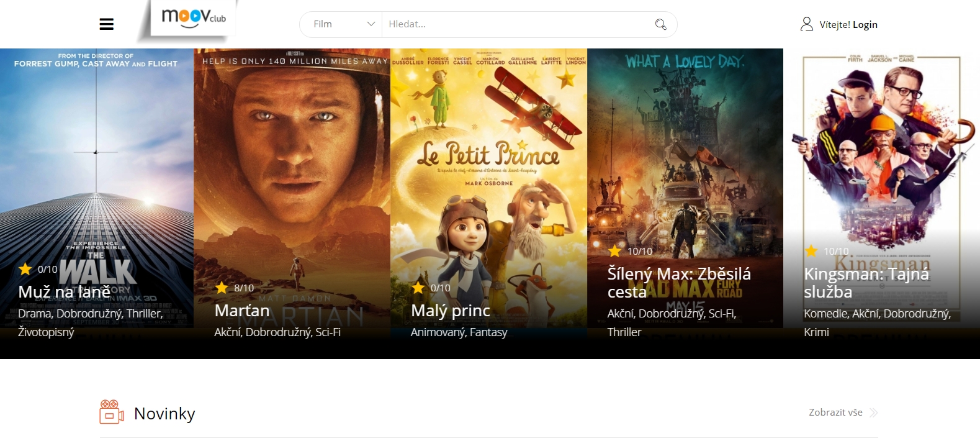
Task: Open the Malý princ title
Action: point(451,310)
